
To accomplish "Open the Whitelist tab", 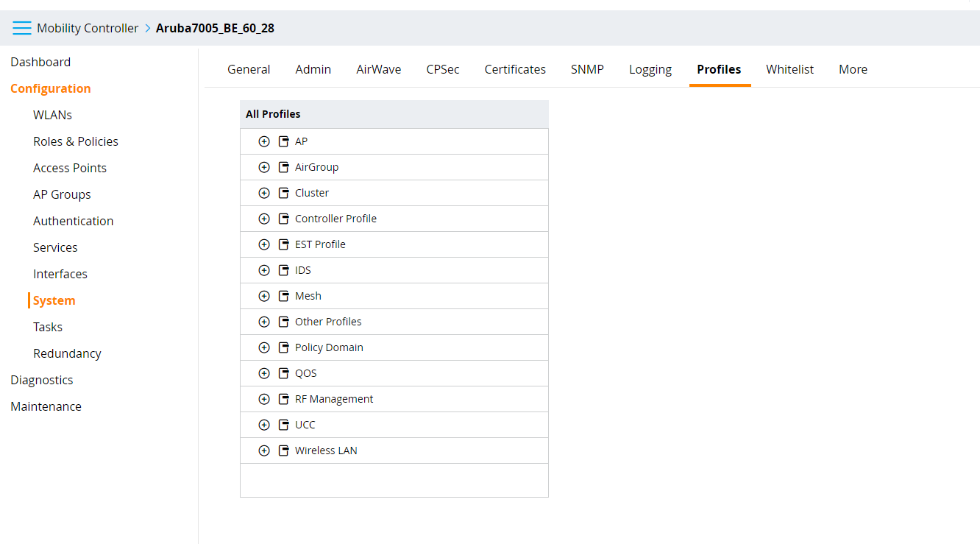I will tap(790, 69).
